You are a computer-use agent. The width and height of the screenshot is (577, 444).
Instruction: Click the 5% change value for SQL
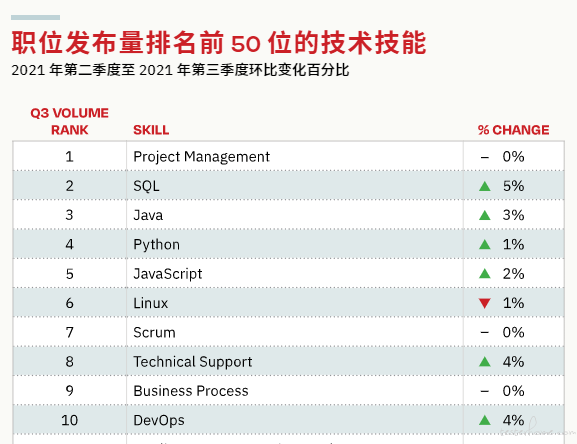(x=513, y=186)
